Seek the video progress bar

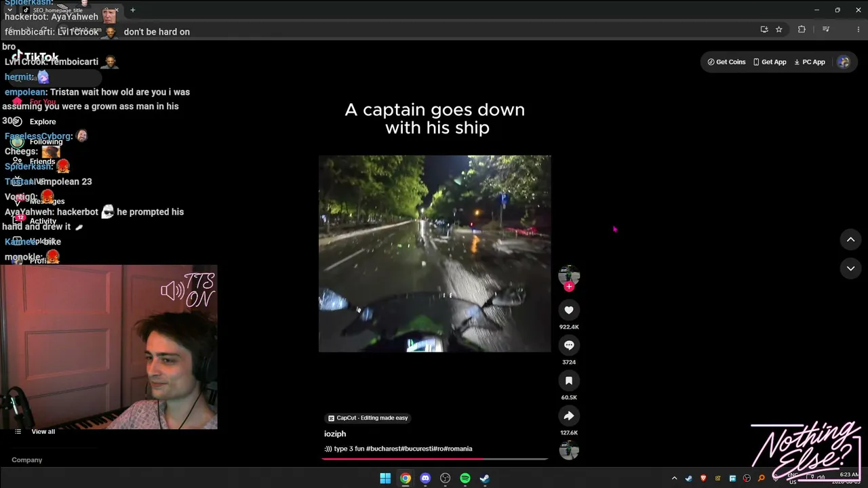click(x=435, y=459)
